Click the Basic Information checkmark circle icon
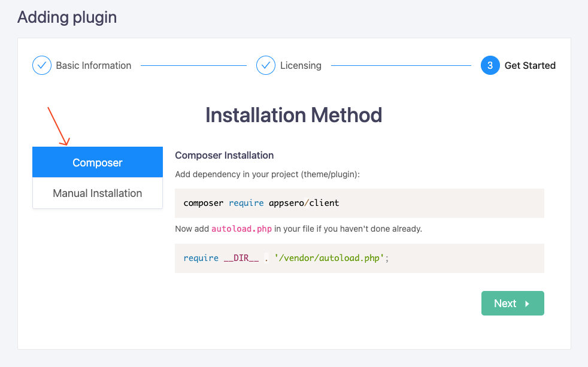The image size is (588, 367). 42,65
